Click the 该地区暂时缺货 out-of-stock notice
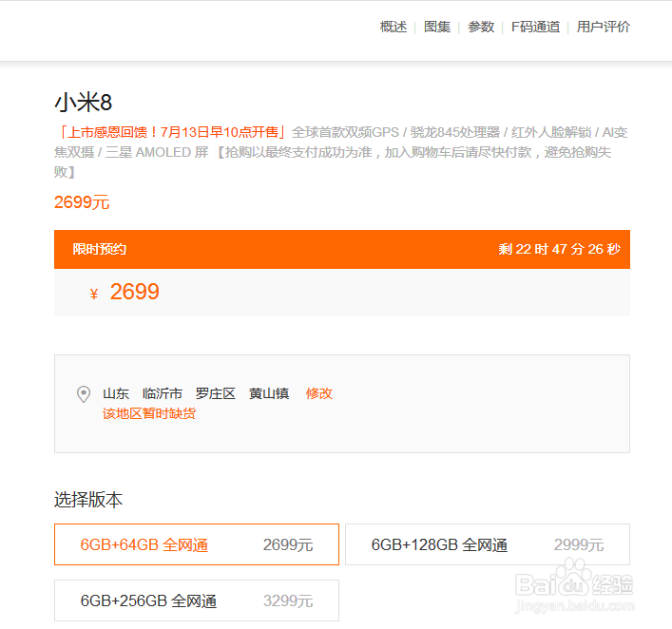Viewport: 672px width, 629px height. 148,413
